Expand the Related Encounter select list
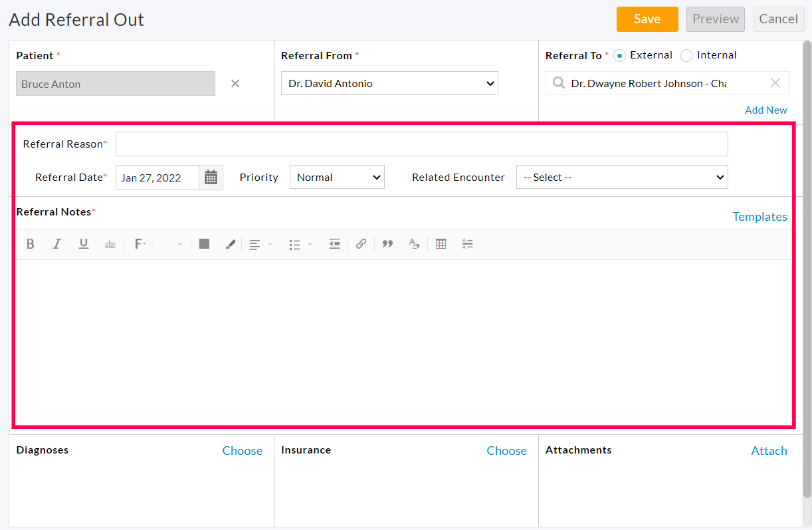Image resolution: width=812 pixels, height=530 pixels. coord(622,177)
